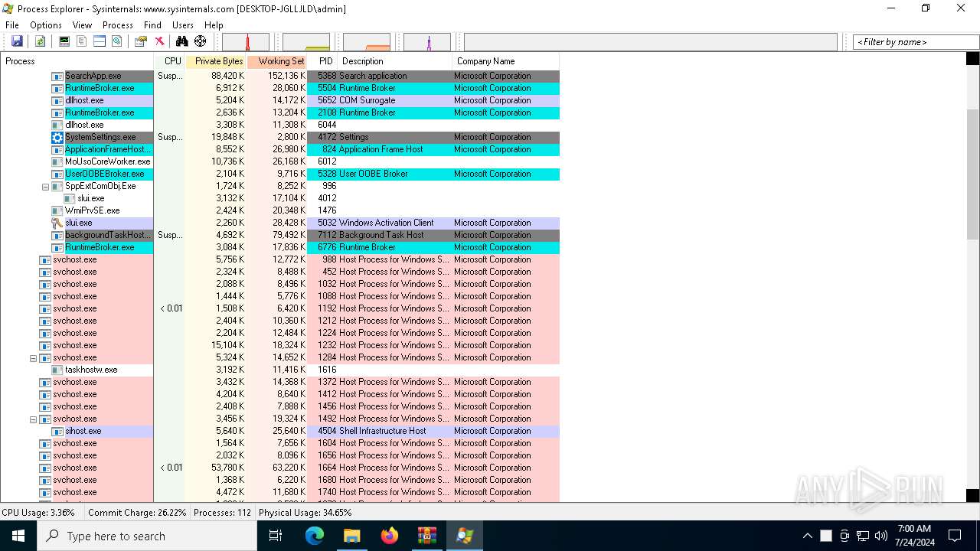Click the SearchApp.exe process icon

[57, 76]
